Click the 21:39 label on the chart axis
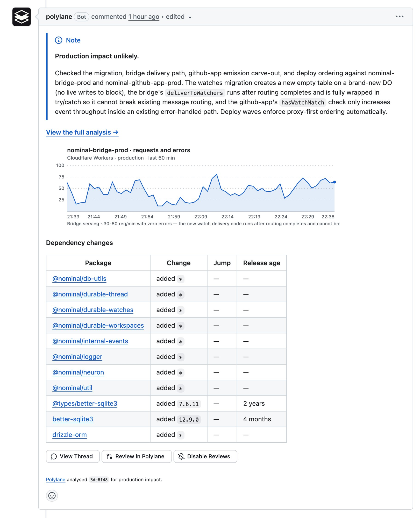Image resolution: width=420 pixels, height=518 pixels. (x=73, y=217)
